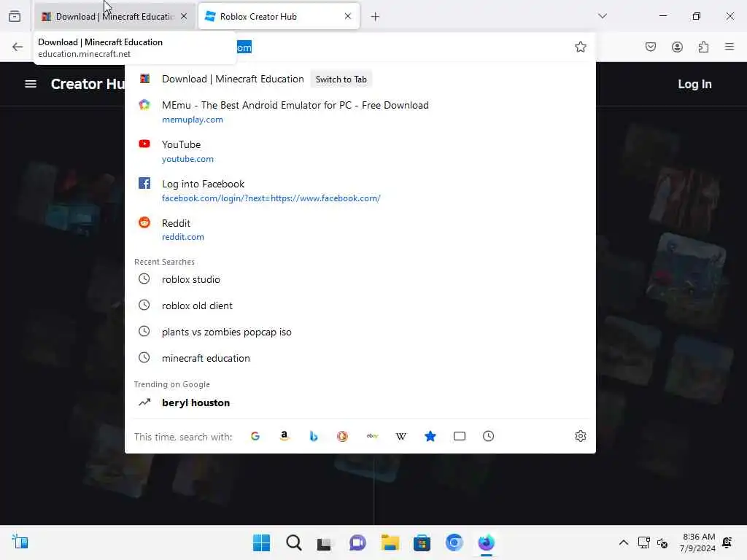The width and height of the screenshot is (747, 560).
Task: Open a new tab with plus button
Action: point(375,17)
